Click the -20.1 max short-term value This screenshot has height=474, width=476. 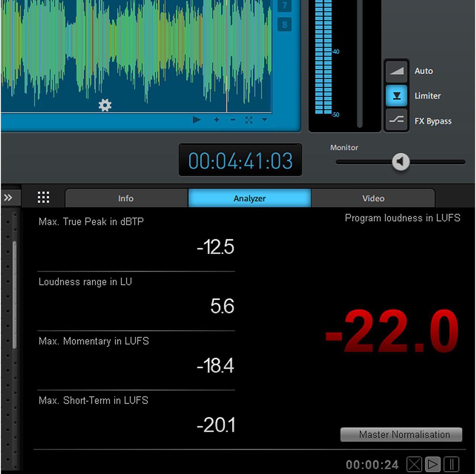click(x=216, y=425)
